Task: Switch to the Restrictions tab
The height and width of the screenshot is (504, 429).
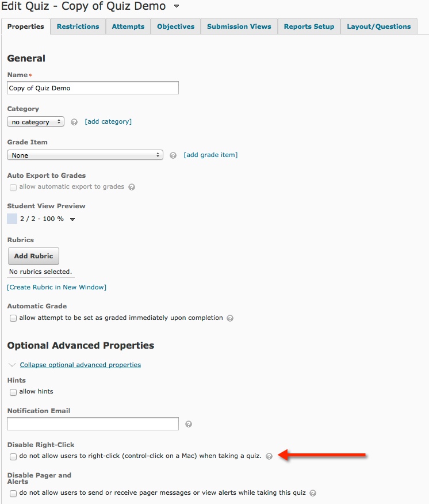Action: (x=78, y=26)
